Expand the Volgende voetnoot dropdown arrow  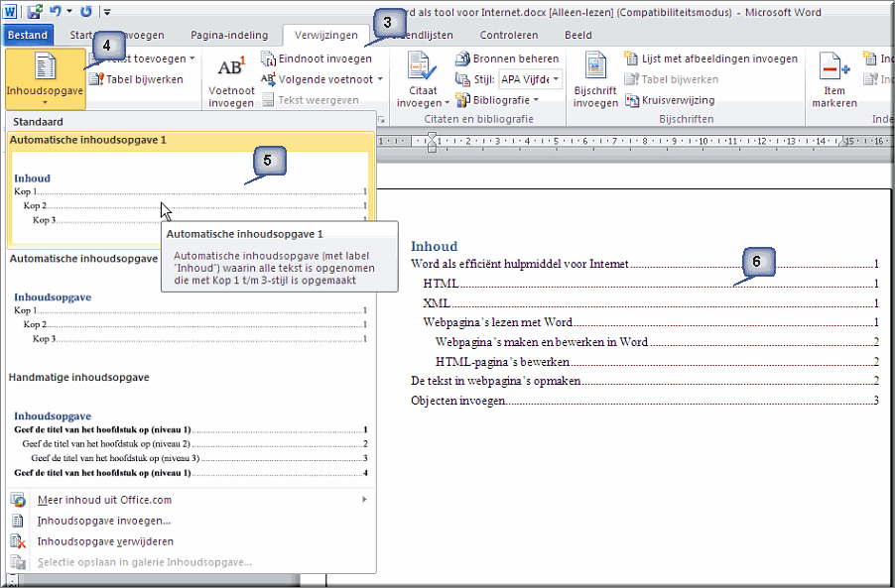pyautogui.click(x=380, y=79)
